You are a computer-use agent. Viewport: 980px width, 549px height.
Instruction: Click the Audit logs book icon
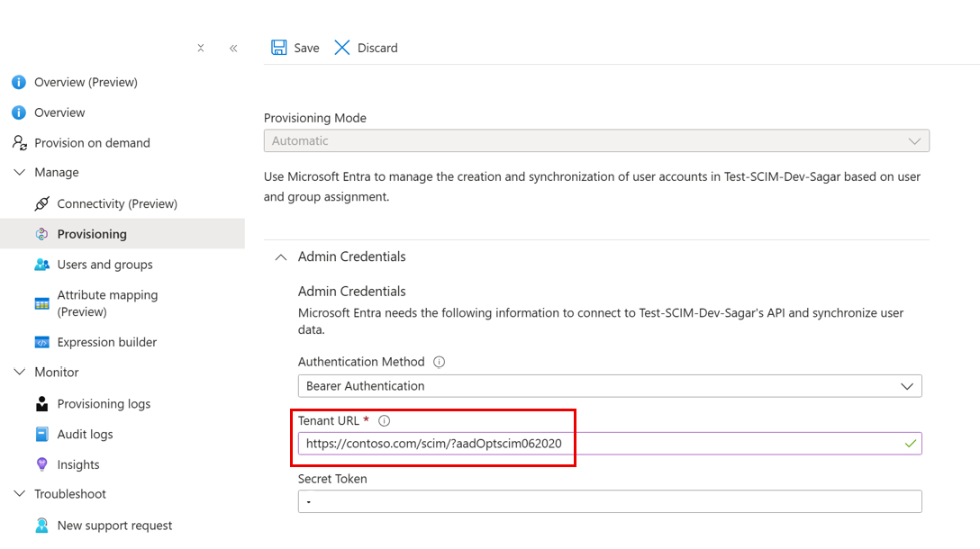click(x=41, y=434)
